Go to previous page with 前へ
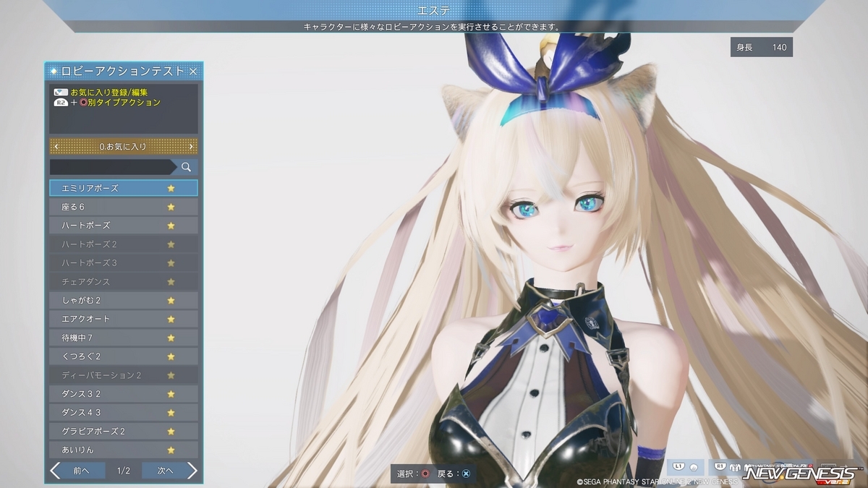The height and width of the screenshot is (488, 868). (77, 471)
